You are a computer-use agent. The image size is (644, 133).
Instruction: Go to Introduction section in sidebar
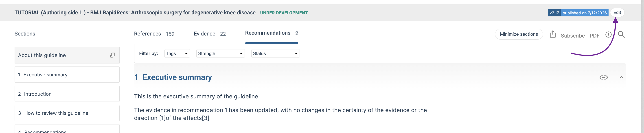point(67,94)
